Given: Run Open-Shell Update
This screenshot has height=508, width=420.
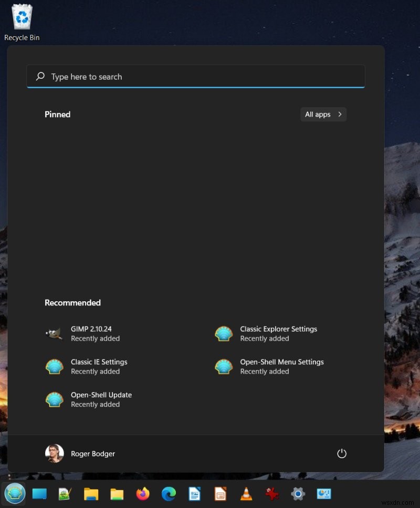Looking at the screenshot, I should coord(101,399).
